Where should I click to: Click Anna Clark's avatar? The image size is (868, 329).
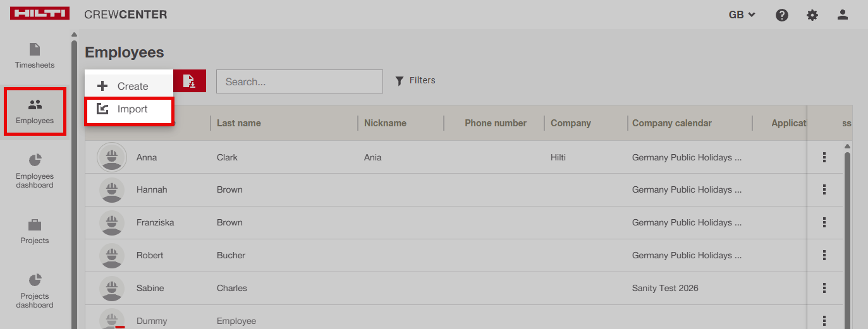112,157
